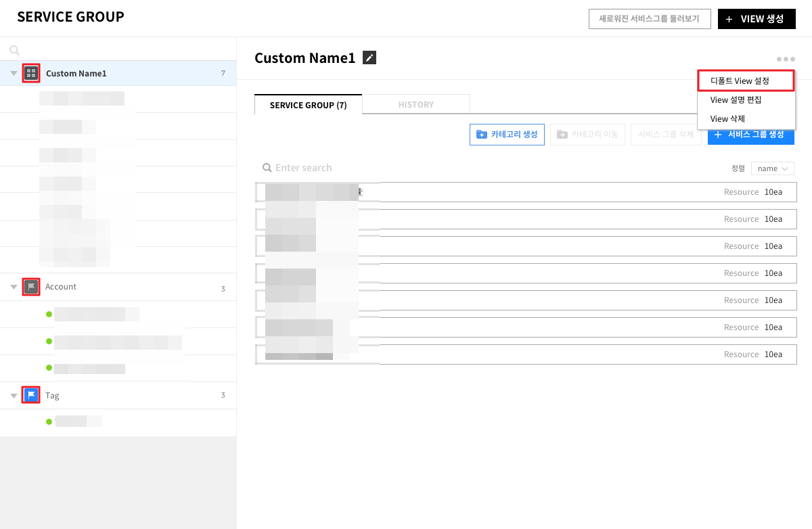Screen dimensions: 812x529
Task: Focus the Enter search input field
Action: [338, 168]
